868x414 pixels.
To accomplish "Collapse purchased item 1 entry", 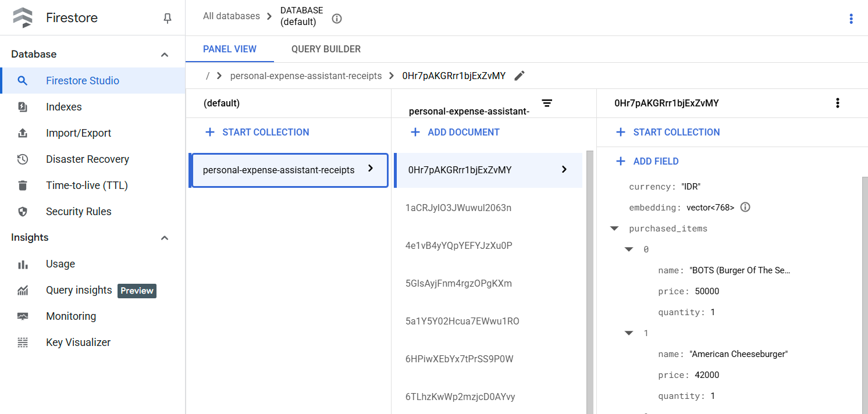I will click(x=629, y=333).
